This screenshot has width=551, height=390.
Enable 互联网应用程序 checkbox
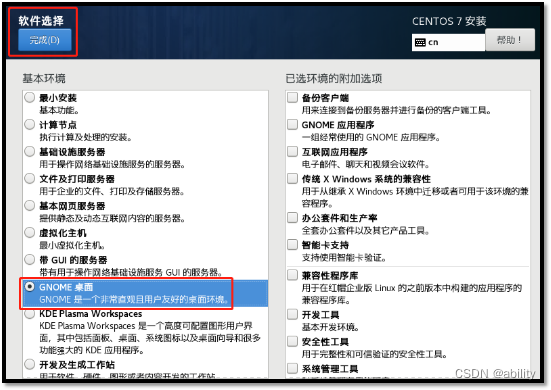[x=292, y=151]
